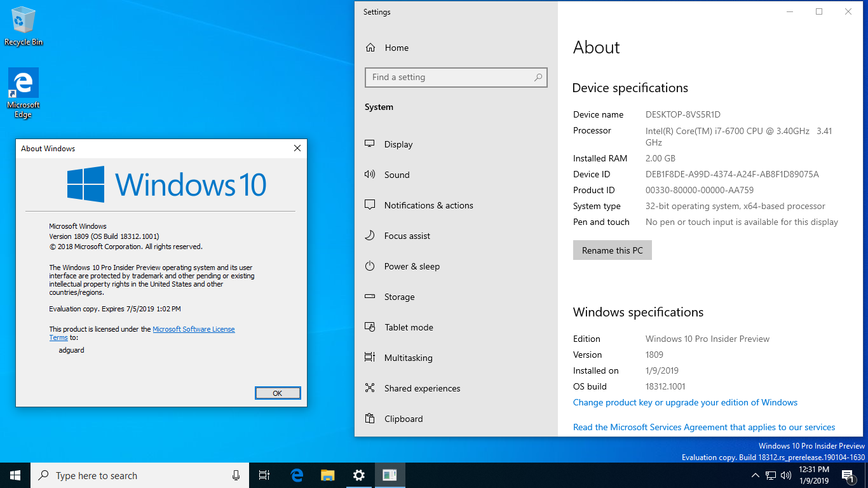Screen dimensions: 868x488
Task: Click the licensed user name adguard
Action: (71, 350)
